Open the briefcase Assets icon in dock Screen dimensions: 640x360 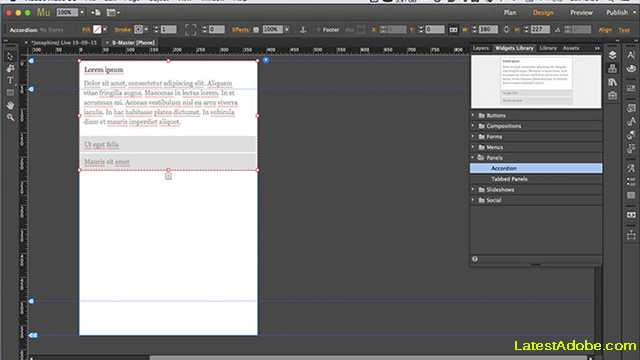(x=612, y=96)
